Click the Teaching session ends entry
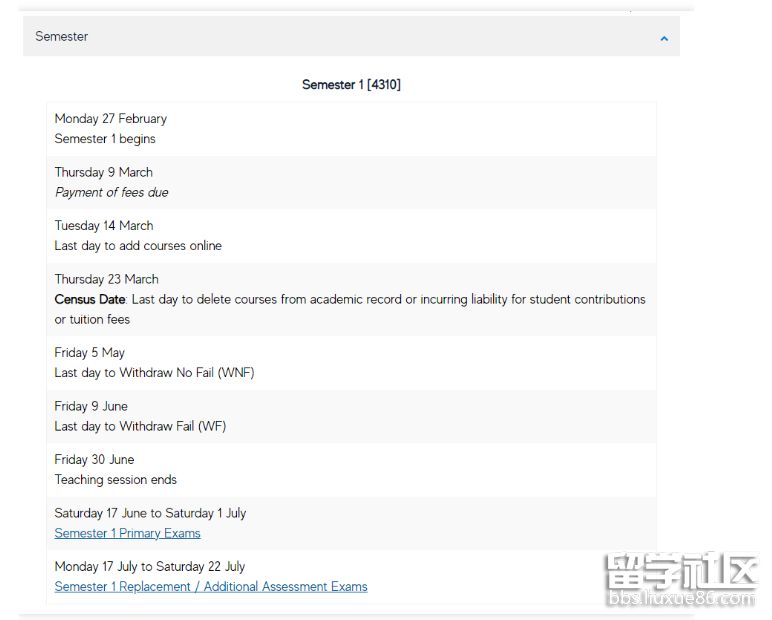 (115, 479)
